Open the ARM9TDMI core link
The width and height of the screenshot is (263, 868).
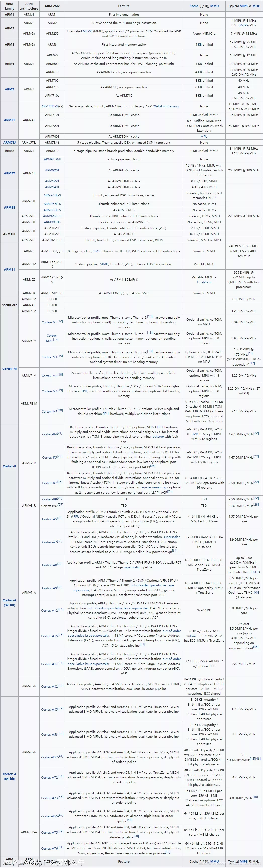[x=52, y=159]
